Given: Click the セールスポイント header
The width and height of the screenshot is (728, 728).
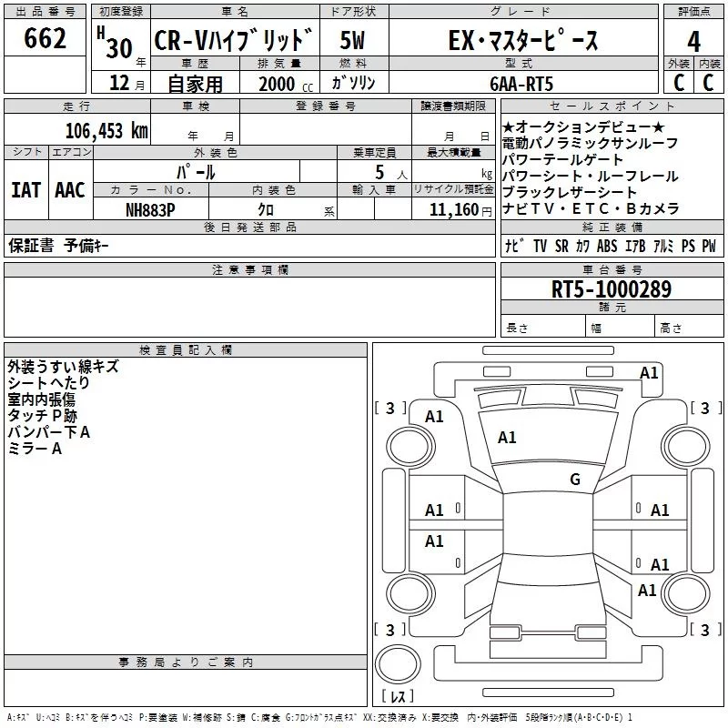Looking at the screenshot, I should 612,106.
